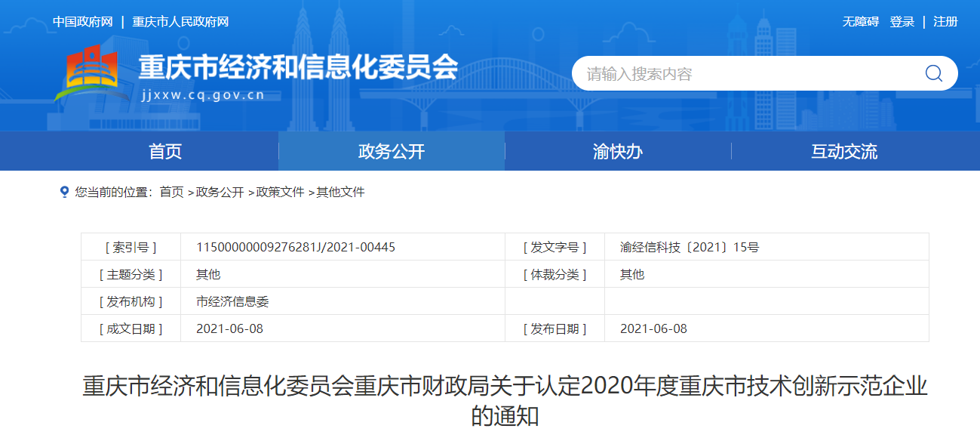Image resolution: width=980 pixels, height=444 pixels.
Task: Click 政务公开 in the breadcrumb path
Action: point(220,193)
